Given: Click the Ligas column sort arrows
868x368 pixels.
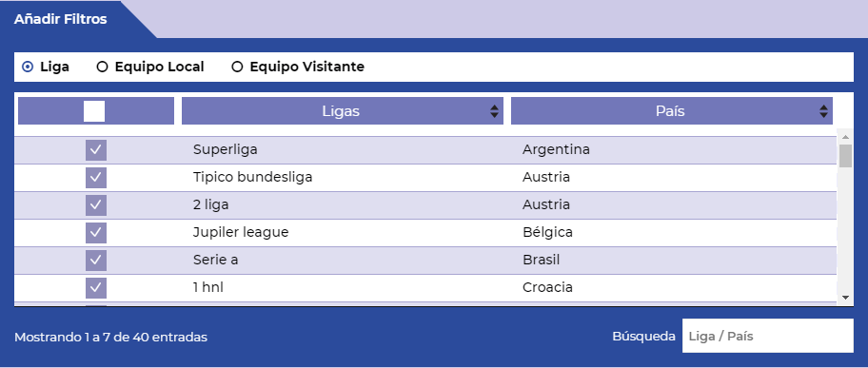Looking at the screenshot, I should (494, 111).
